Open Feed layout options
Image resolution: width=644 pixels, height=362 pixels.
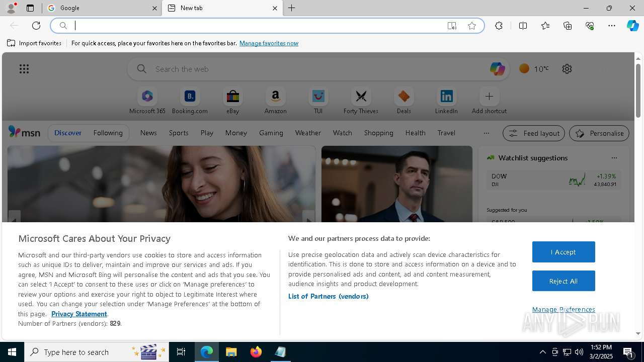click(534, 133)
